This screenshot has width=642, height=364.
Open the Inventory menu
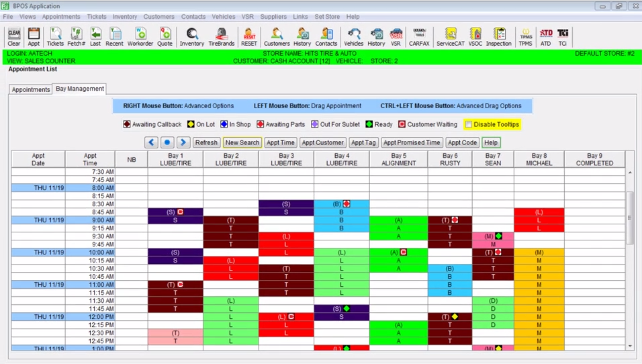(x=125, y=17)
